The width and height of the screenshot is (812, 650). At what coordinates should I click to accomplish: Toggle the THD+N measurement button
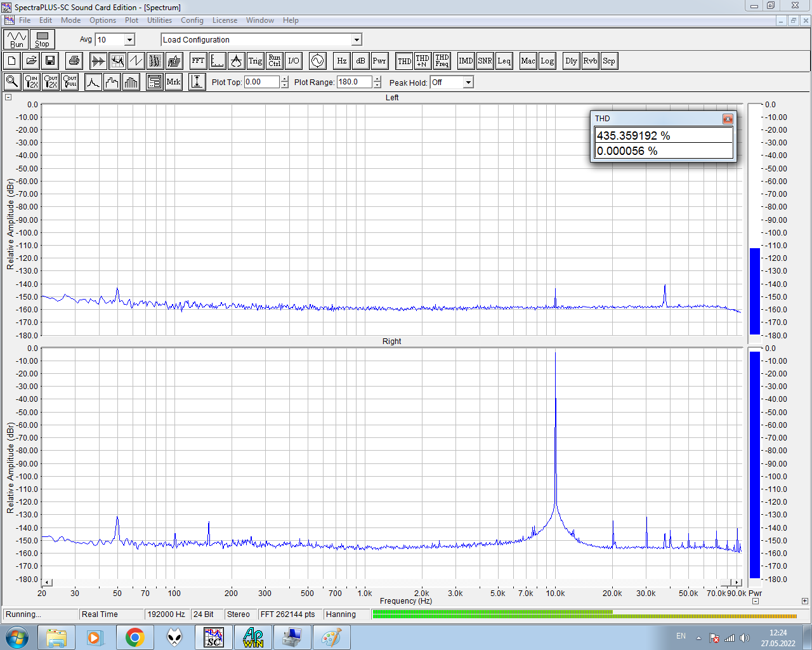(422, 61)
